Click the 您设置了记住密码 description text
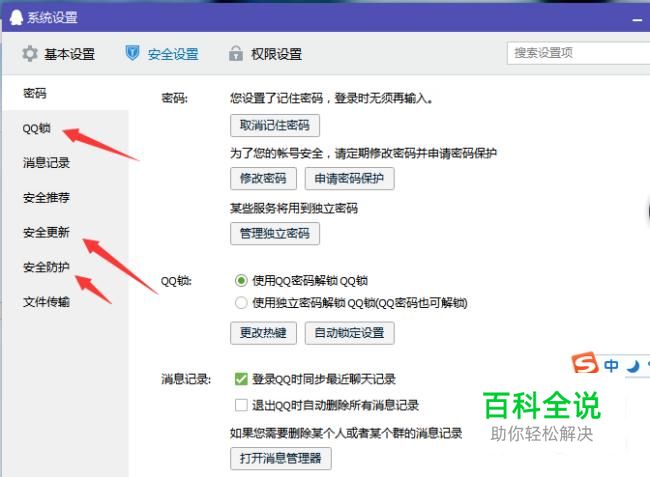650x477 pixels. [332, 99]
